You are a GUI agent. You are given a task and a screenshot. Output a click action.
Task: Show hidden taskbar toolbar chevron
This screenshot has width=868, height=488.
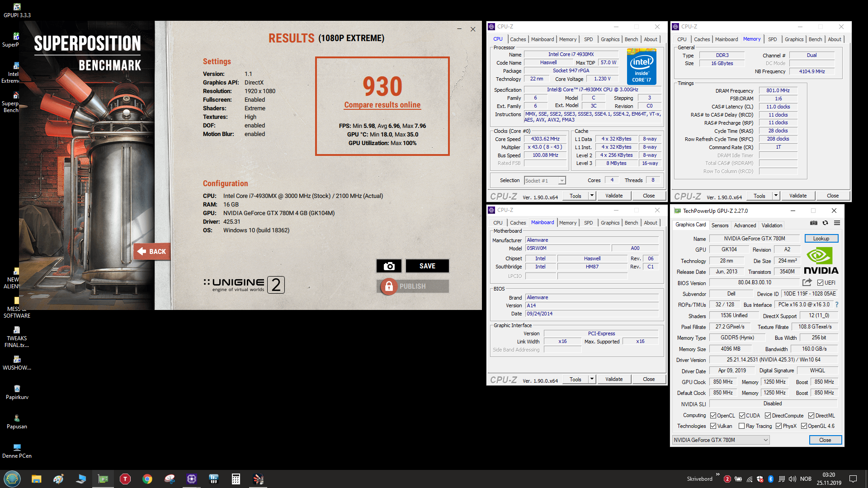click(x=718, y=474)
